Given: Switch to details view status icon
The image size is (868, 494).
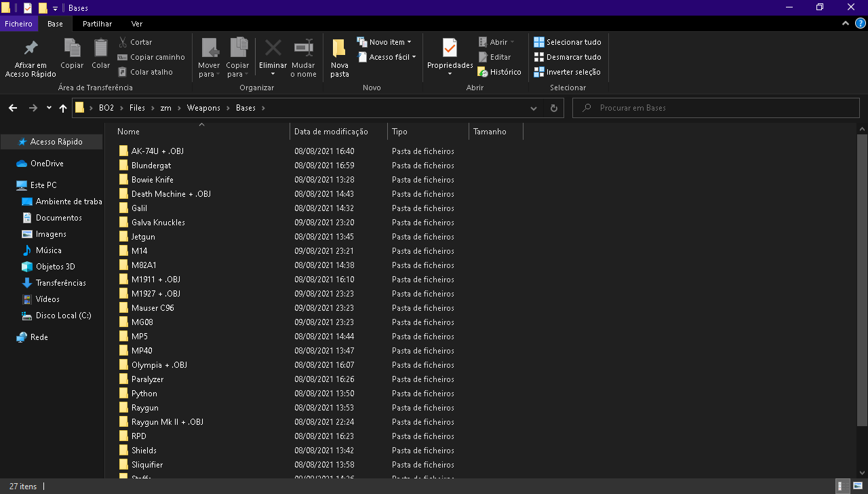Looking at the screenshot, I should pos(842,487).
